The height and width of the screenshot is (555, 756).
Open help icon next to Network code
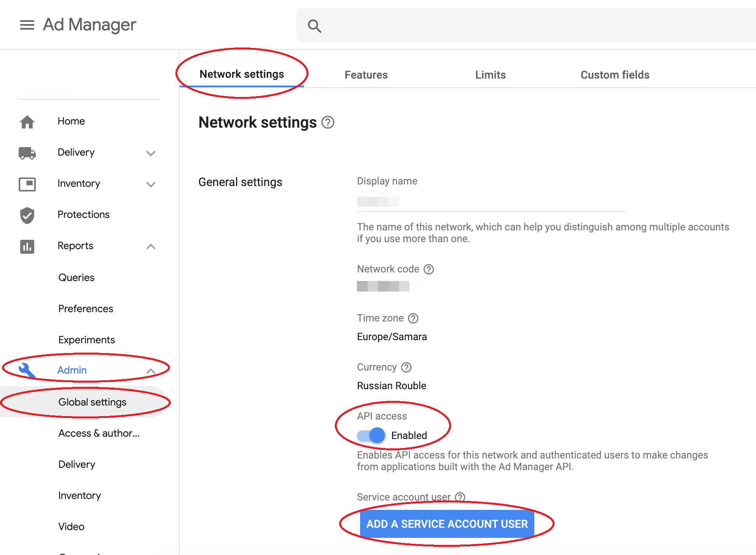(429, 269)
